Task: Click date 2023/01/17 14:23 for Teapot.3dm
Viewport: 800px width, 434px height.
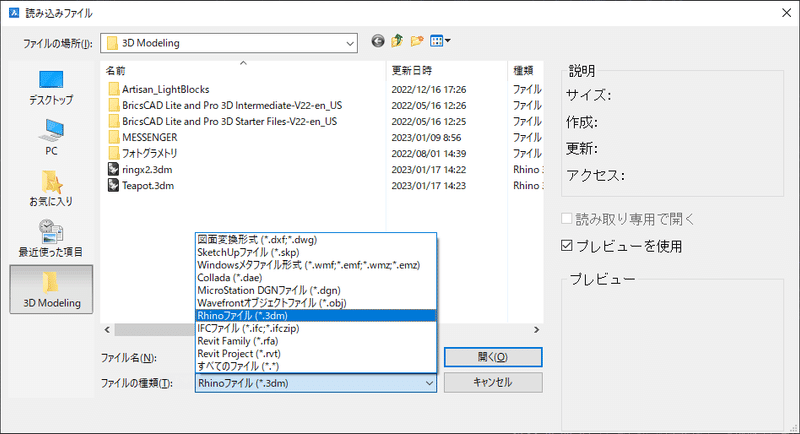Action: pyautogui.click(x=429, y=186)
